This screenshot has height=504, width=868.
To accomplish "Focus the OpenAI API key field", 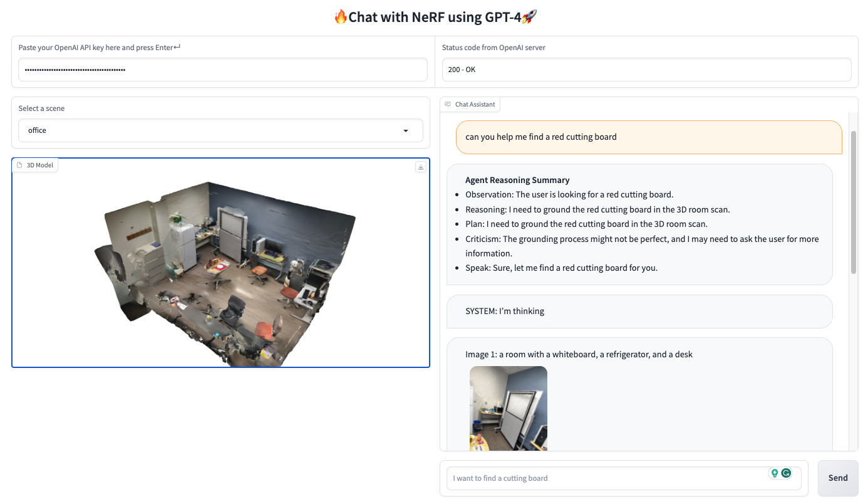I will (x=223, y=70).
